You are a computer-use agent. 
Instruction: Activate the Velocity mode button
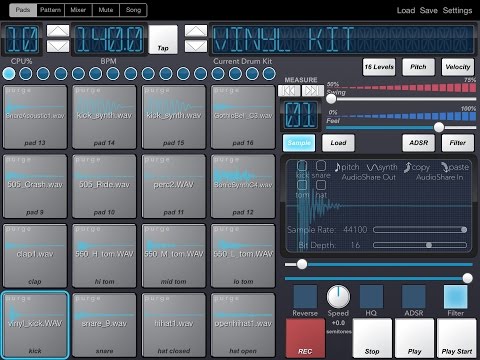tap(458, 67)
